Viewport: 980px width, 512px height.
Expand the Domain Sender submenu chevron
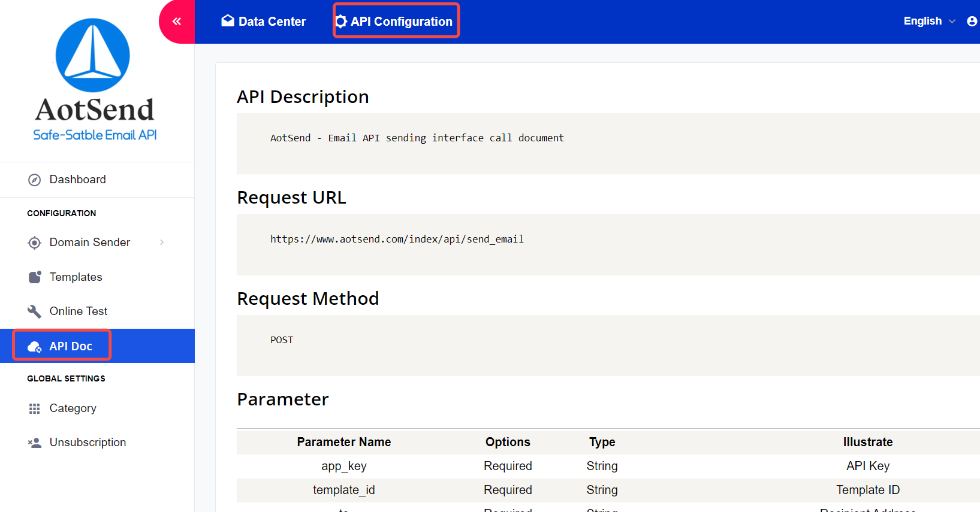[x=162, y=242]
